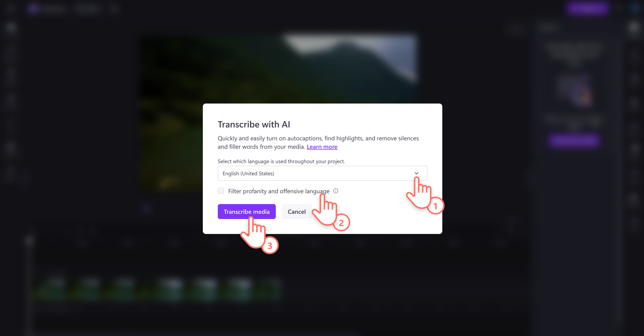Open the English (United States) language dropdown
The width and height of the screenshot is (644, 336).
tap(322, 173)
